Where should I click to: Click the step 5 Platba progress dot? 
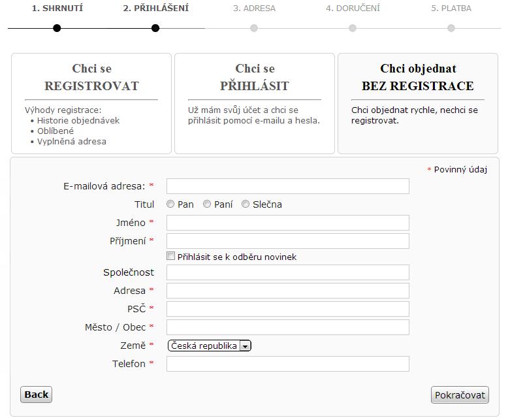(451, 28)
